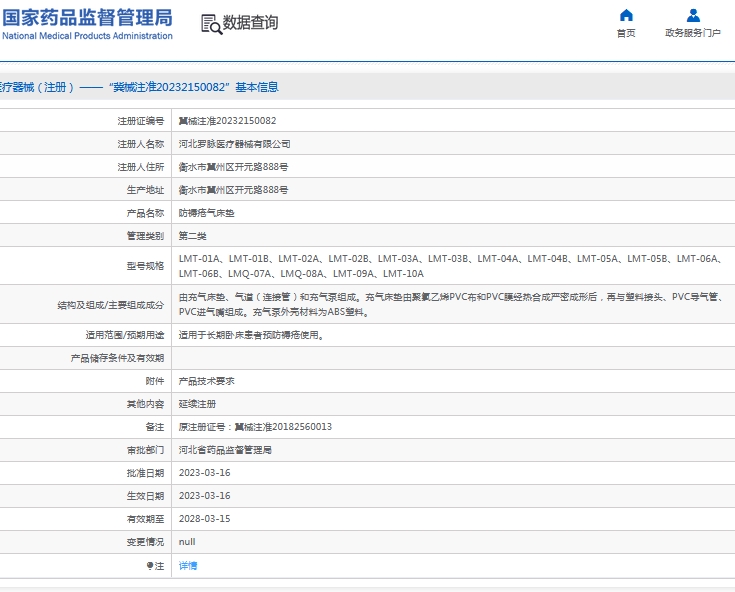Click the 注册人住所 address value

click(233, 167)
